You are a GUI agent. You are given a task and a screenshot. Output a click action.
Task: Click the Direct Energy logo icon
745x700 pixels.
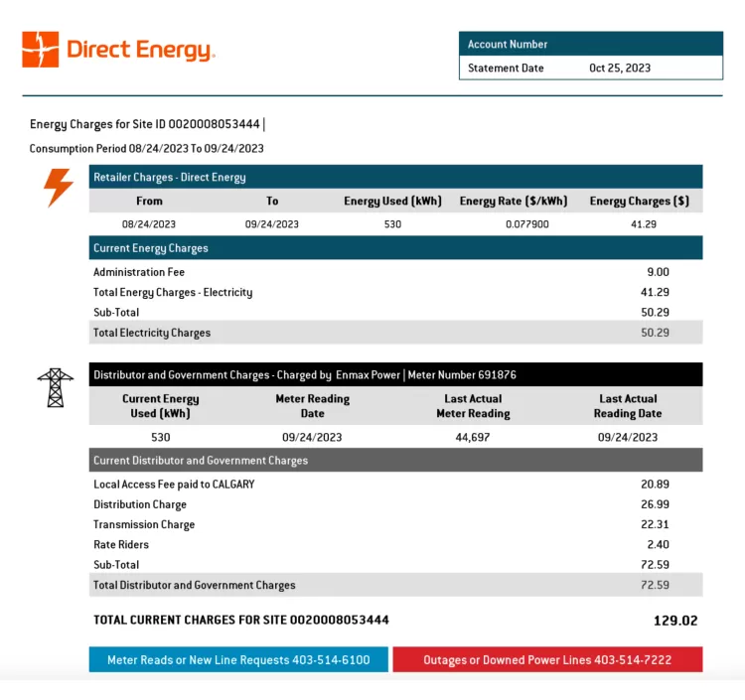click(41, 50)
